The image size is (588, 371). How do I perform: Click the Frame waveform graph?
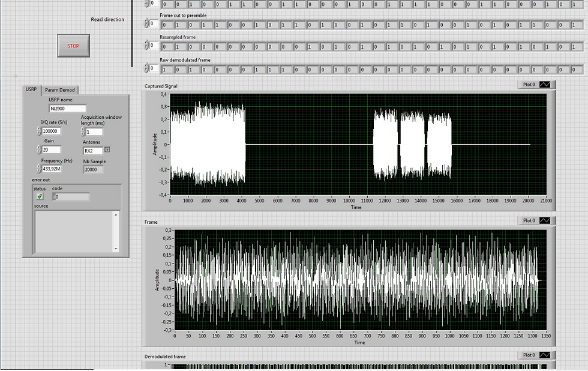click(361, 280)
